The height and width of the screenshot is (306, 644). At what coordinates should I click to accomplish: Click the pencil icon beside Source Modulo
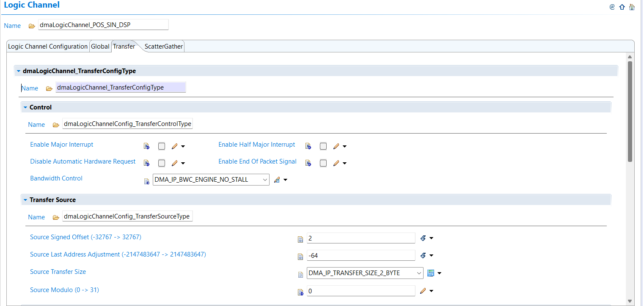click(x=424, y=291)
